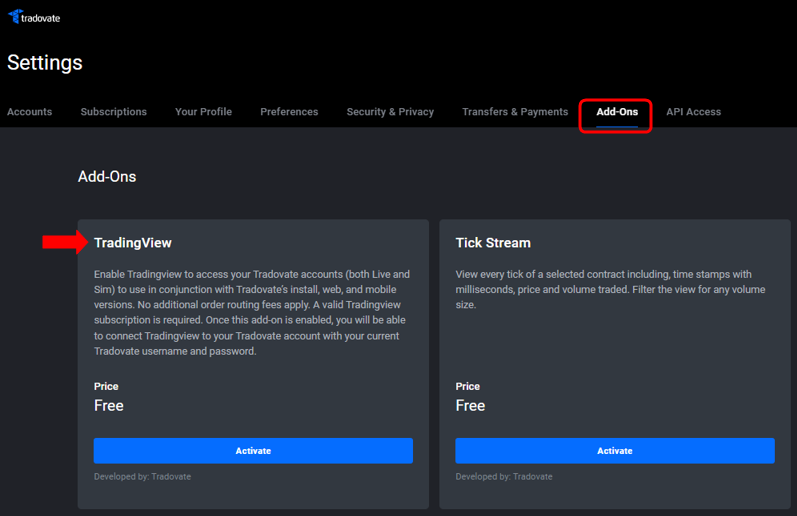Switch to the API Access tab
The width and height of the screenshot is (797, 516).
click(x=693, y=112)
